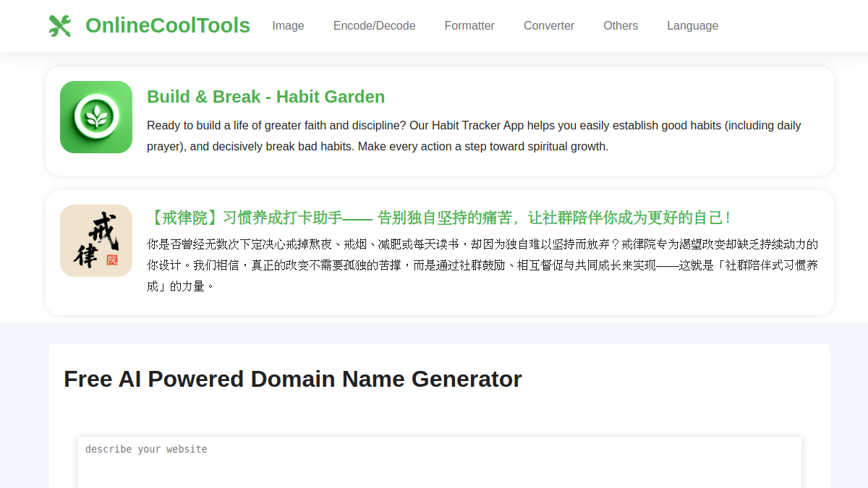This screenshot has width=868, height=488.
Task: Open the Image menu
Action: pyautogui.click(x=288, y=26)
